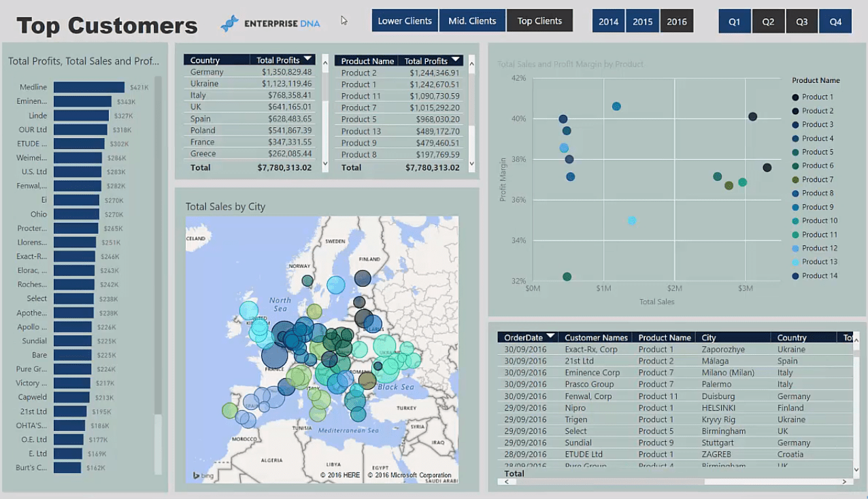Filter by year 2014

[x=608, y=21]
